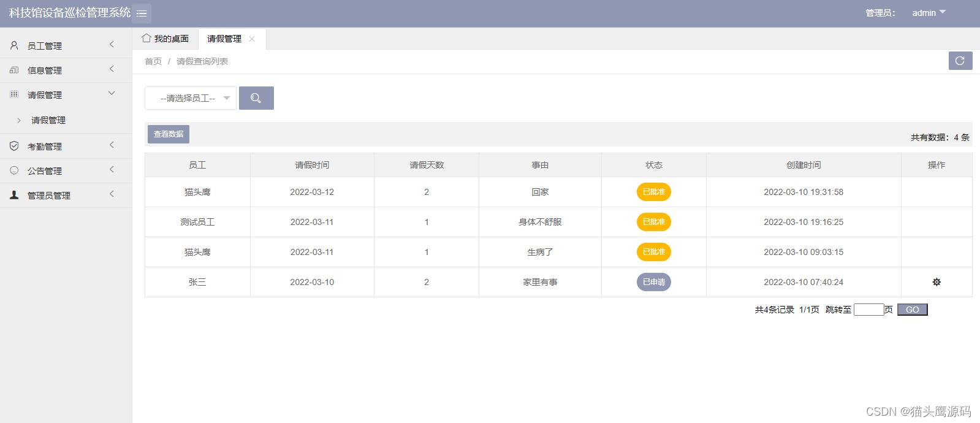Viewport: 980px width, 423px height.
Task: Open the 请选择员工 dropdown
Action: 191,98
